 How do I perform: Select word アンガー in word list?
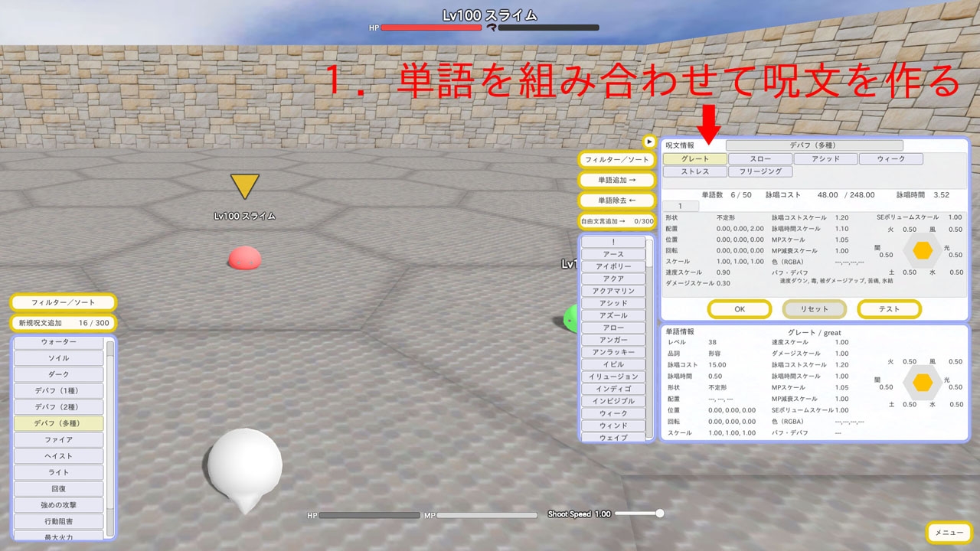(x=613, y=340)
